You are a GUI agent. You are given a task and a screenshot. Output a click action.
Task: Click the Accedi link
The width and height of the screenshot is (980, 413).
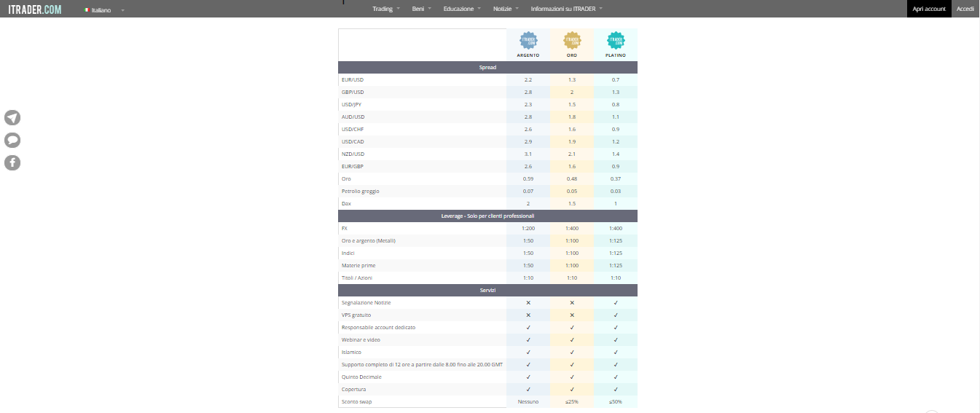(x=965, y=9)
